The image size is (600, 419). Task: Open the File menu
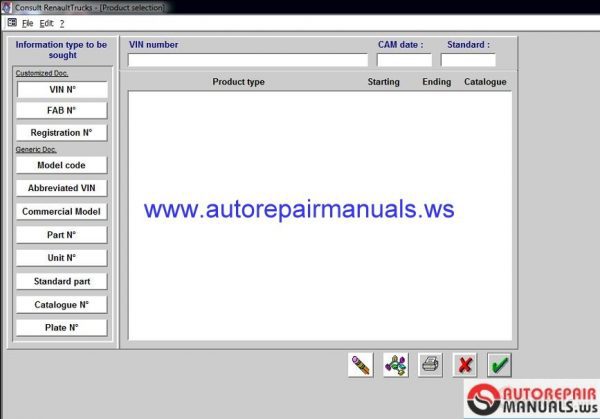point(28,24)
